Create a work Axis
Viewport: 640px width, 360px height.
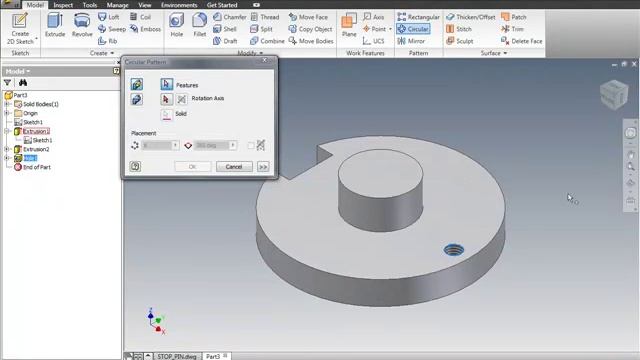373,17
